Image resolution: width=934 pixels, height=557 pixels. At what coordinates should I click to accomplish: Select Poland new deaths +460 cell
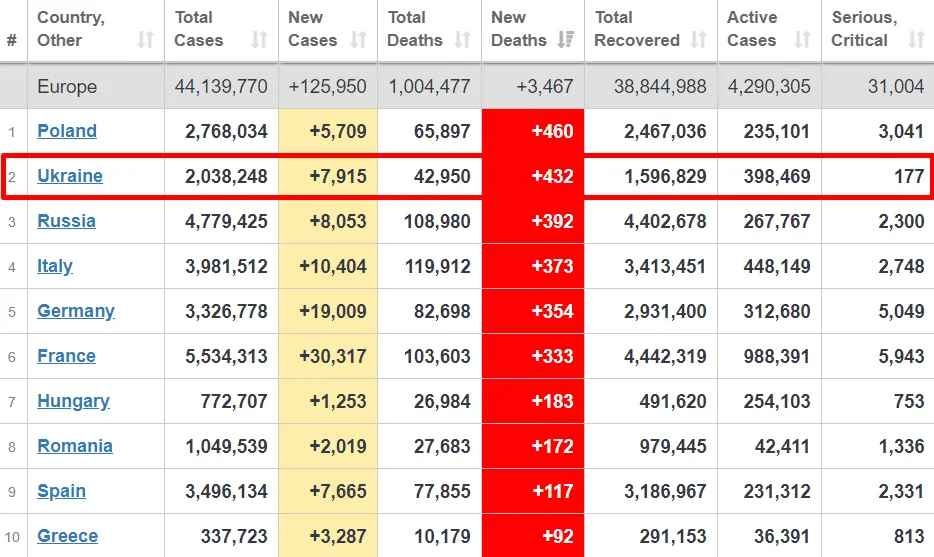[533, 131]
